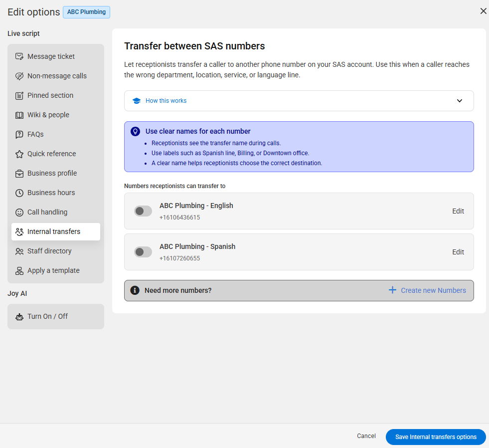
Task: Click the Business profile briefcase icon
Action: (x=19, y=174)
